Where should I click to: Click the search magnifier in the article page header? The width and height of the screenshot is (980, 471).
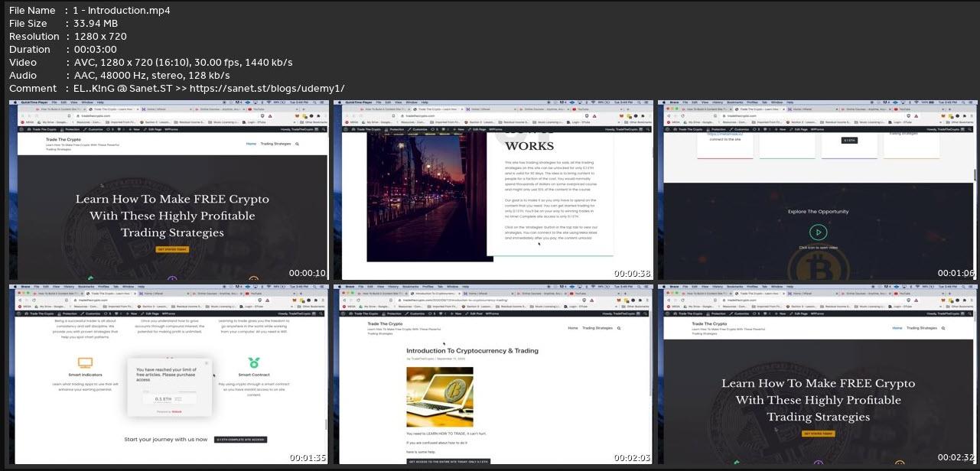click(x=620, y=328)
